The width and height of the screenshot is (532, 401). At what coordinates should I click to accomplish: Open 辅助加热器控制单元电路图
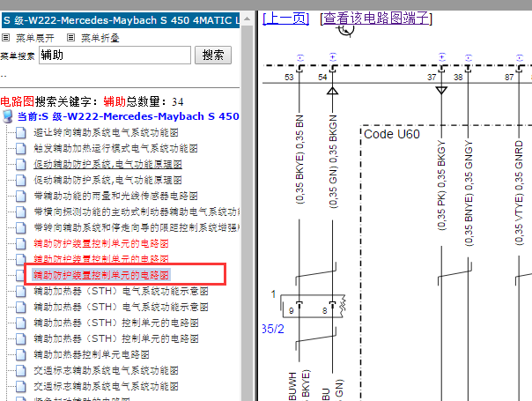coord(92,354)
